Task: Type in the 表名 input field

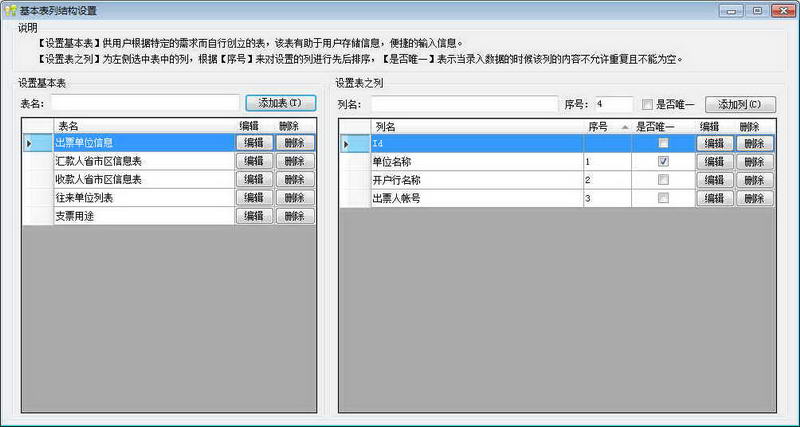Action: pyautogui.click(x=145, y=103)
